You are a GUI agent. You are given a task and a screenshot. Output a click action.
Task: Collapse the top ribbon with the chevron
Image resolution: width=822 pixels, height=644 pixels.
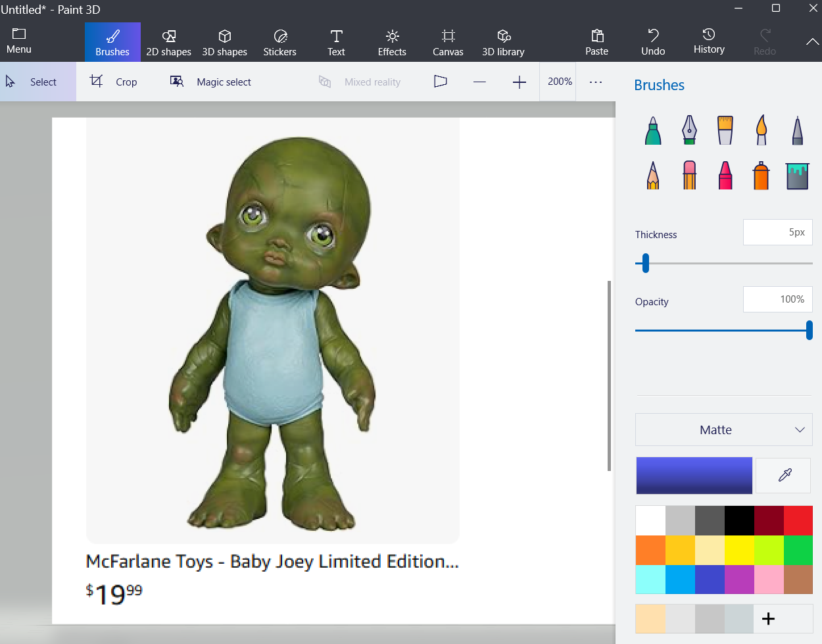[812, 41]
